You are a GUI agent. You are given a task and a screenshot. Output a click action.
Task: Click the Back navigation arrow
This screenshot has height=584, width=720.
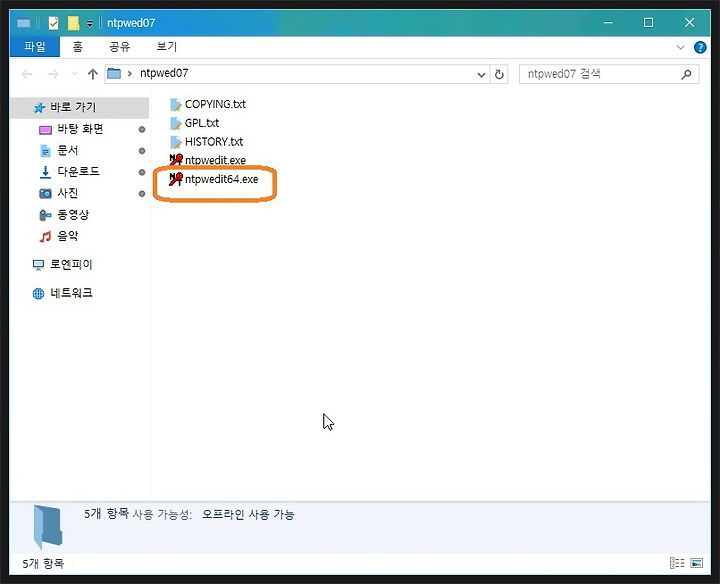pos(27,74)
